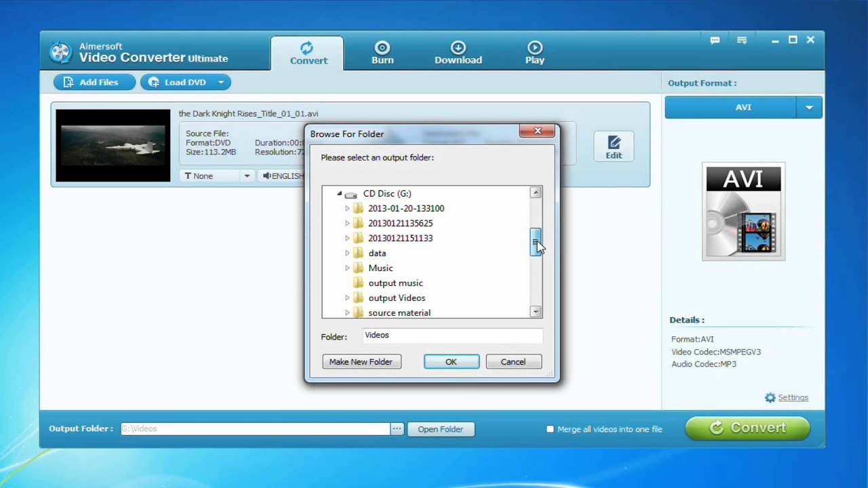Click the Edit video button

click(614, 146)
